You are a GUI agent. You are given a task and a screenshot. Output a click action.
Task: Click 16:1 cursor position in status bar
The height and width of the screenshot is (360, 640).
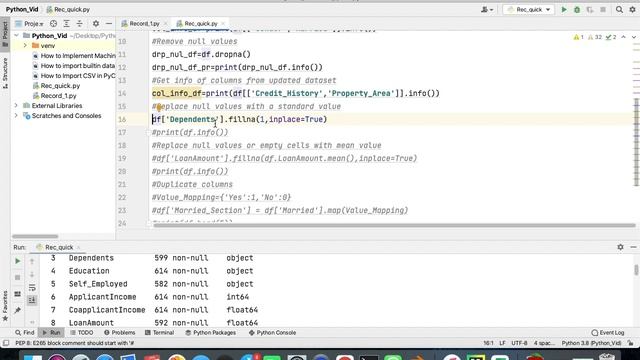coord(488,343)
